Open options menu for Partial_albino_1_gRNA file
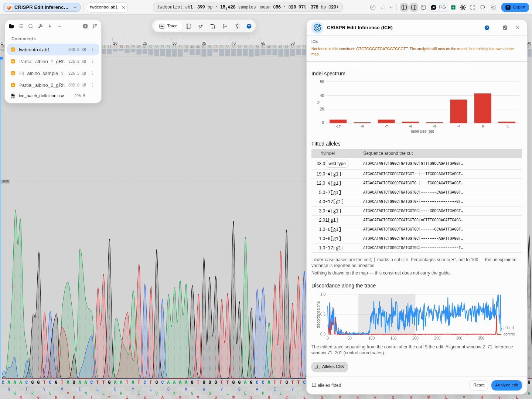This screenshot has width=532, height=399. tap(93, 61)
